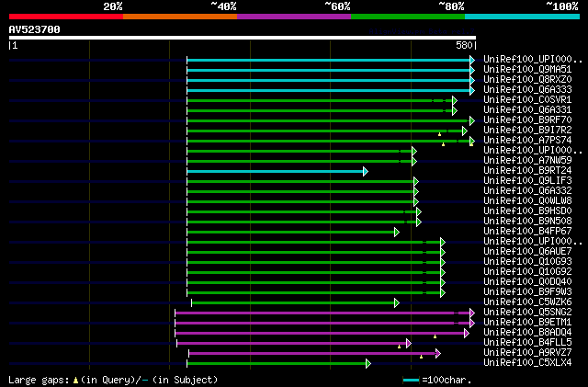Select the UniRef100_C5WZK6 label
Viewport: 588px width, 387px height.
527,302
